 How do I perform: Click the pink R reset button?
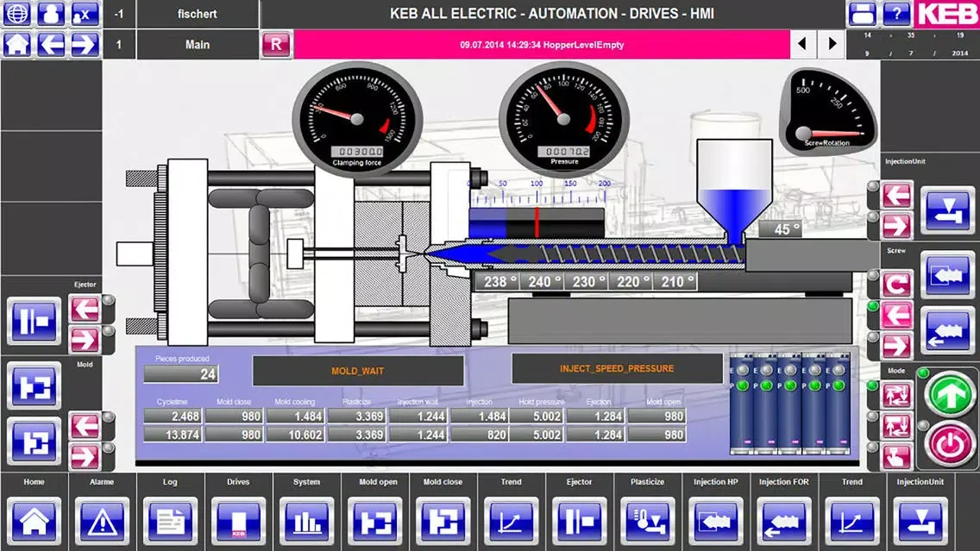pyautogui.click(x=276, y=44)
